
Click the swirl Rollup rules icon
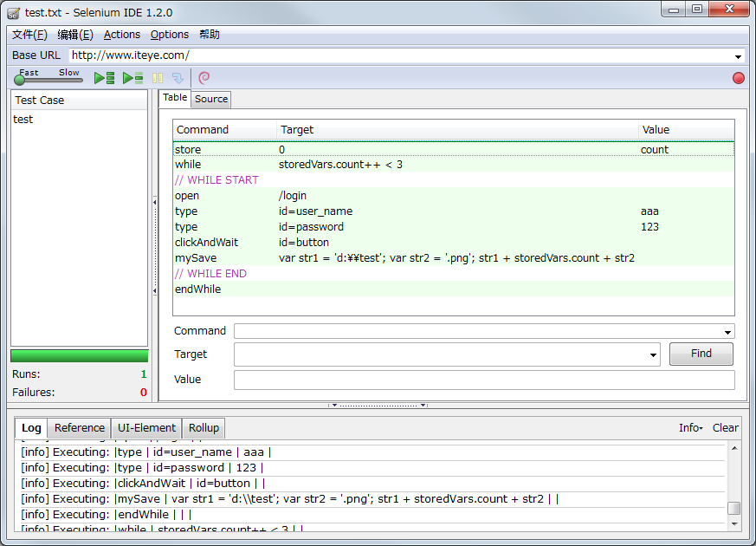pyautogui.click(x=204, y=78)
